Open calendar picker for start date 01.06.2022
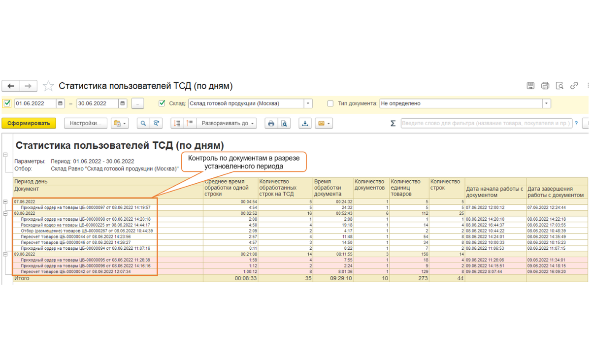Viewport: 591px width, 364px height. pyautogui.click(x=61, y=103)
